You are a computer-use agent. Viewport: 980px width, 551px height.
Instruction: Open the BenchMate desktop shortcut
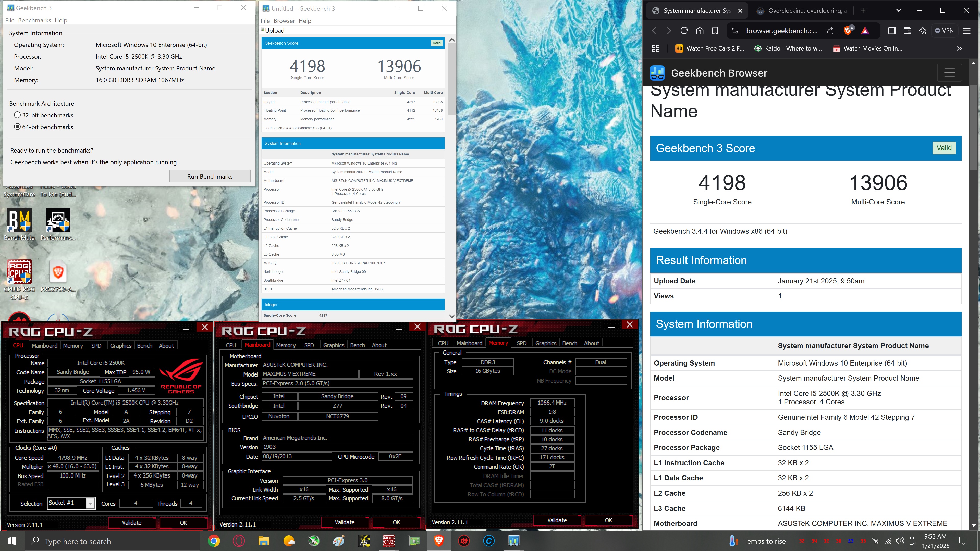point(19,224)
